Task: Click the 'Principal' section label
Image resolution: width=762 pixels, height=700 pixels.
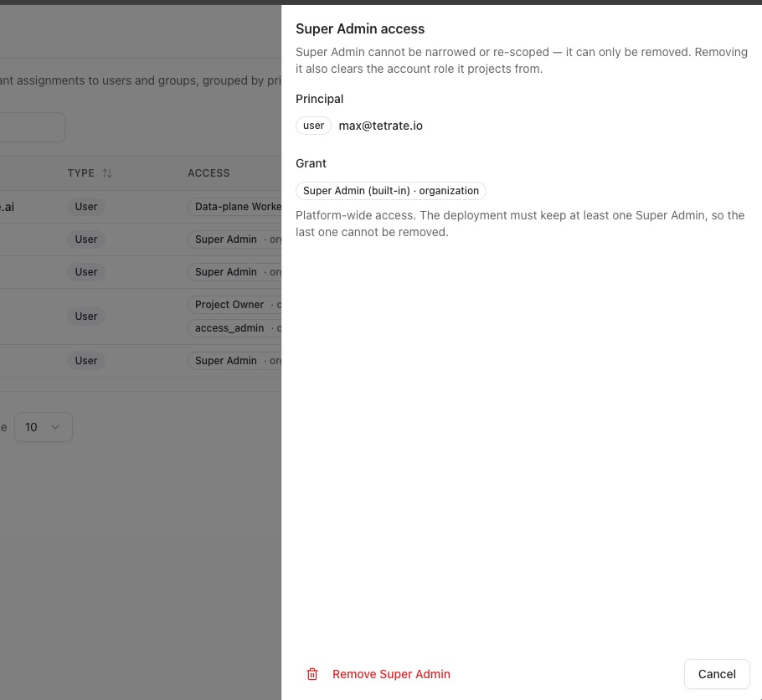Action: [319, 99]
